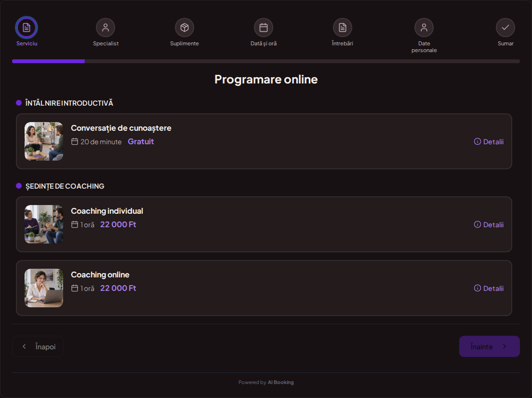Click info icon on Coaching individual card
Viewport: 532px width, 398px height.
(x=478, y=224)
